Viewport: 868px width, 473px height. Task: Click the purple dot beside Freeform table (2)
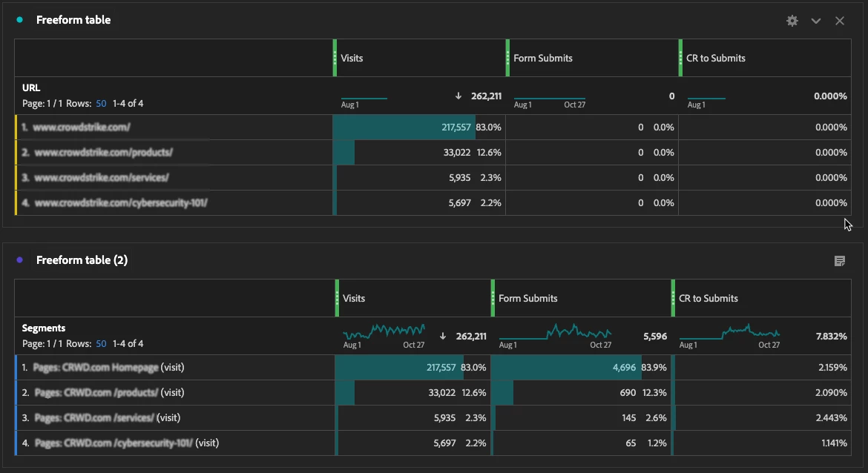tap(20, 260)
